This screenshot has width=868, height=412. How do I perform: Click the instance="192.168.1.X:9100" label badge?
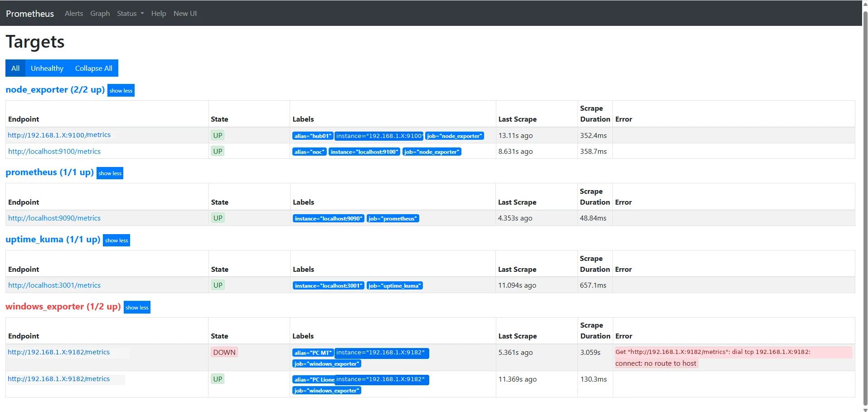[x=379, y=136]
